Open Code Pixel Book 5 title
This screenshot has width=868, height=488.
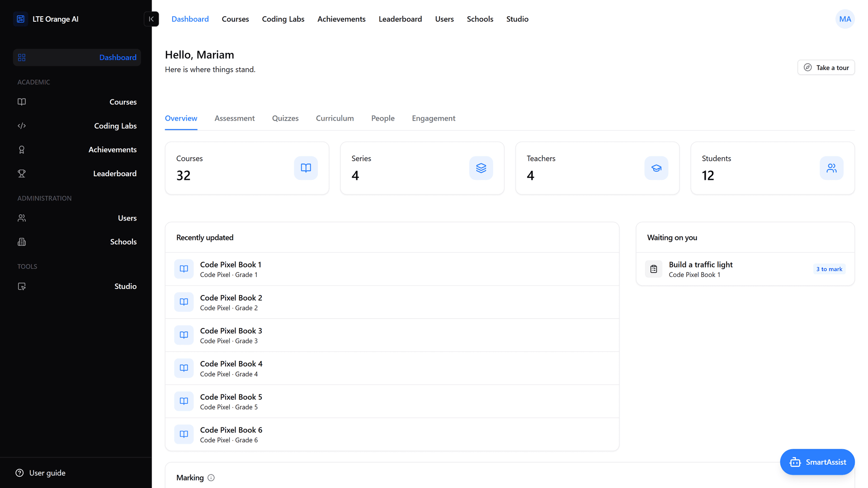(231, 397)
